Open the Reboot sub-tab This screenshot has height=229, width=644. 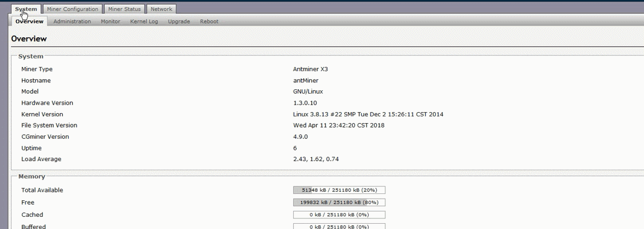point(209,21)
